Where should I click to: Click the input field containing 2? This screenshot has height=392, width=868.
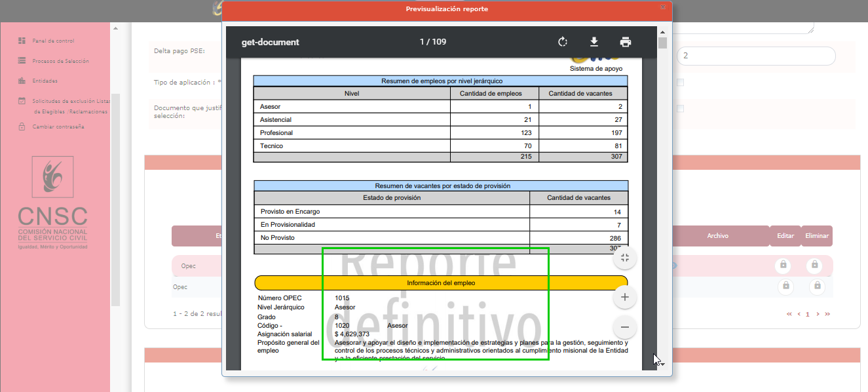(756, 56)
